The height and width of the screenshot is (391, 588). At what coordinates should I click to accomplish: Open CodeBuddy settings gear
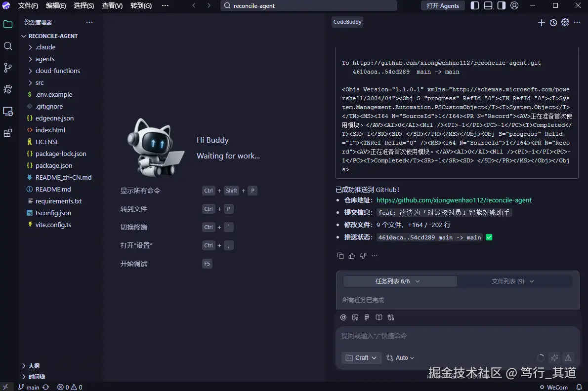point(565,23)
